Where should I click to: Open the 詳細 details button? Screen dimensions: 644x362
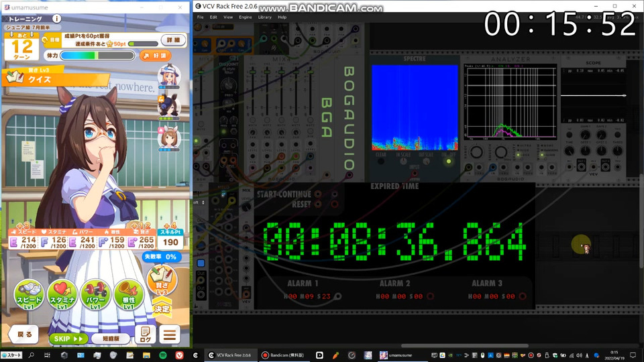click(x=173, y=40)
